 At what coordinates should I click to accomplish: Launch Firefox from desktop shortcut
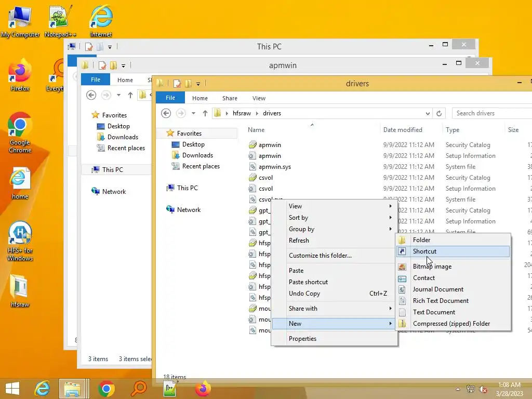point(20,75)
